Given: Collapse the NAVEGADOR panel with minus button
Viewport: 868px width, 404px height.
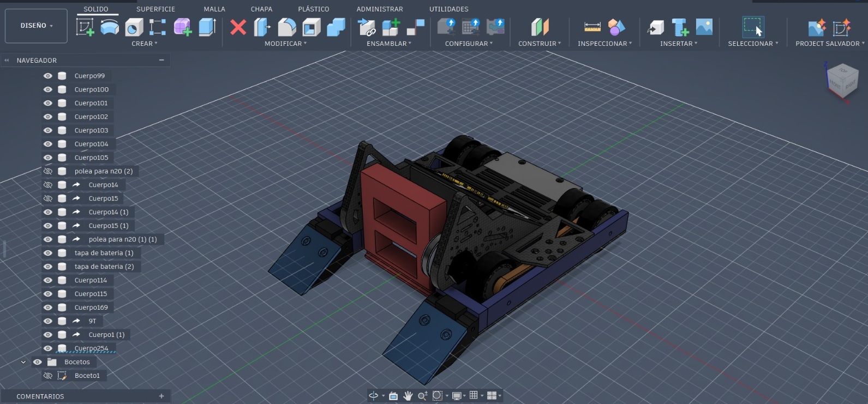Looking at the screenshot, I should click(x=161, y=60).
